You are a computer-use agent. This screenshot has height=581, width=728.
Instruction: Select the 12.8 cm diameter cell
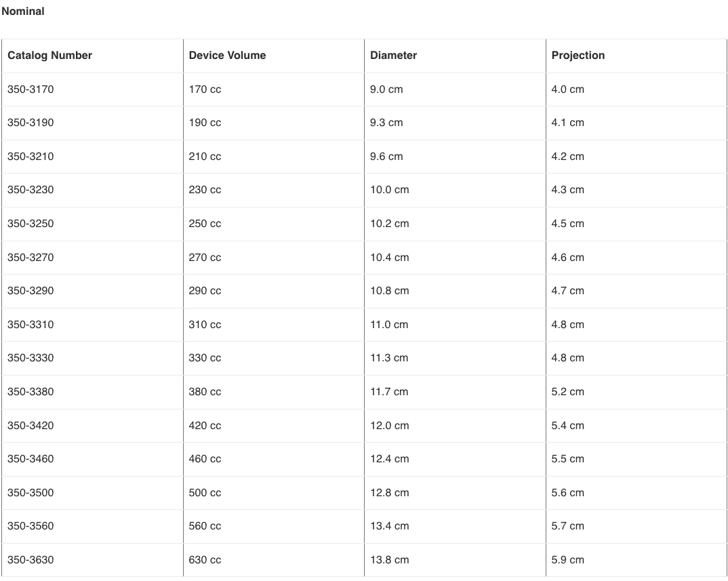point(389,493)
